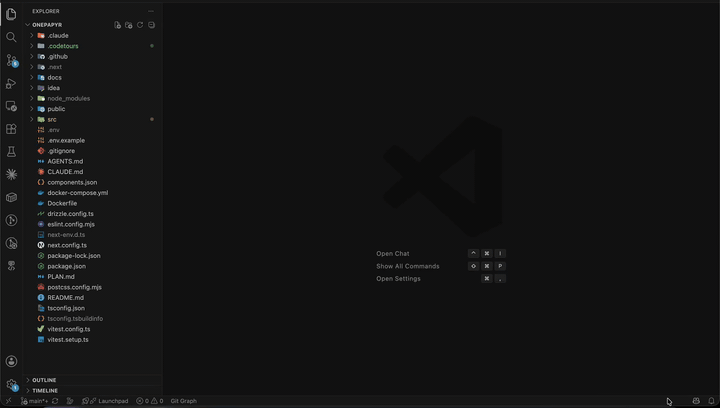Open the notifications bell
The image size is (720, 408).
(x=711, y=401)
